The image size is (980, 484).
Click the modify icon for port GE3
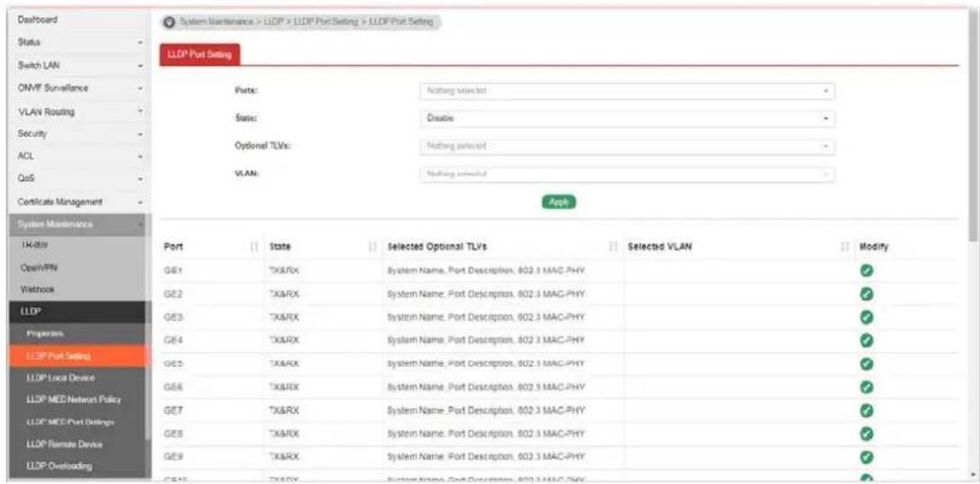pos(867,317)
